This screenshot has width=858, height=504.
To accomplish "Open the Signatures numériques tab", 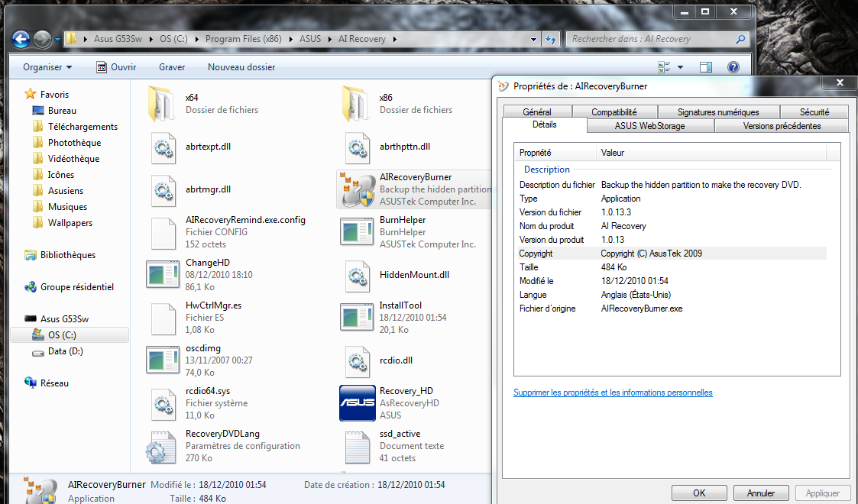I will coord(717,112).
